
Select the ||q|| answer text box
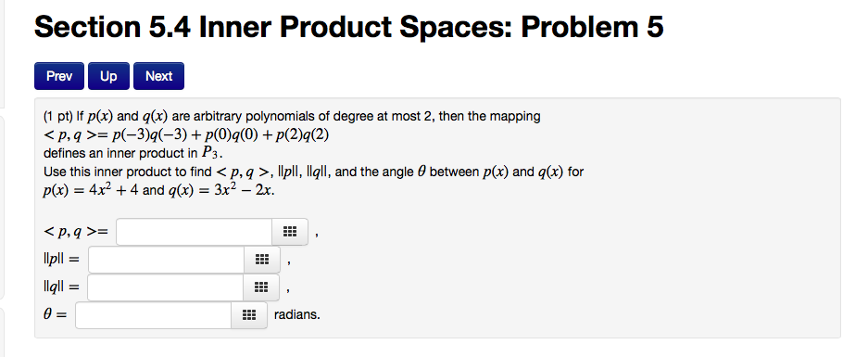(166, 287)
